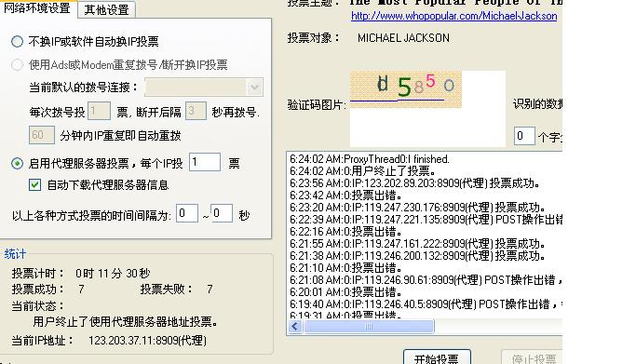Select log line 6:22:16 AM 投票出错

point(346,232)
